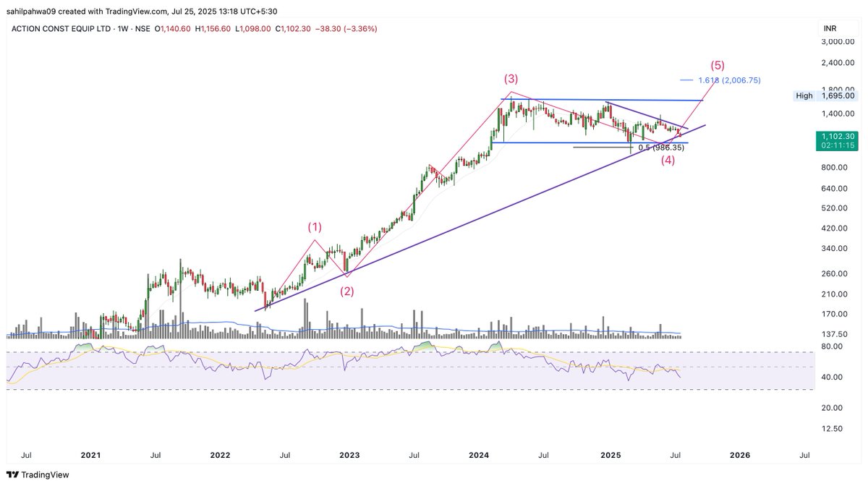Click the countdown timer 02:11:15
868x486 pixels.
[x=838, y=144]
